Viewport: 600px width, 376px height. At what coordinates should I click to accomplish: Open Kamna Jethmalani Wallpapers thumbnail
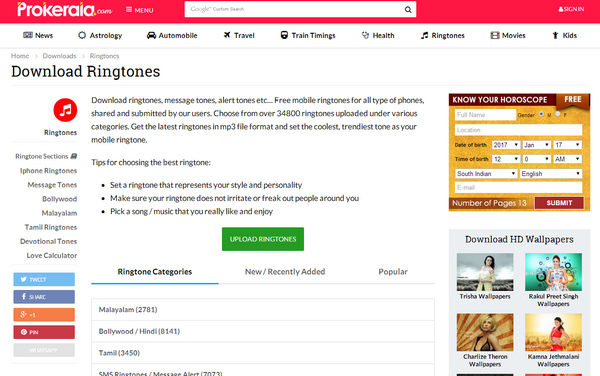coord(553,332)
